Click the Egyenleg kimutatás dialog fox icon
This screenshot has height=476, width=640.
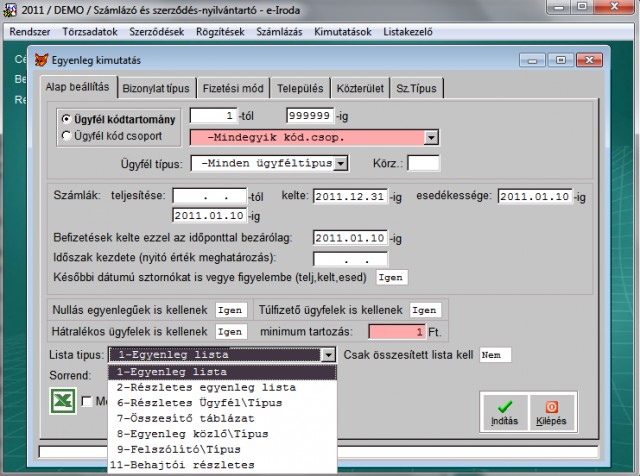pyautogui.click(x=40, y=61)
